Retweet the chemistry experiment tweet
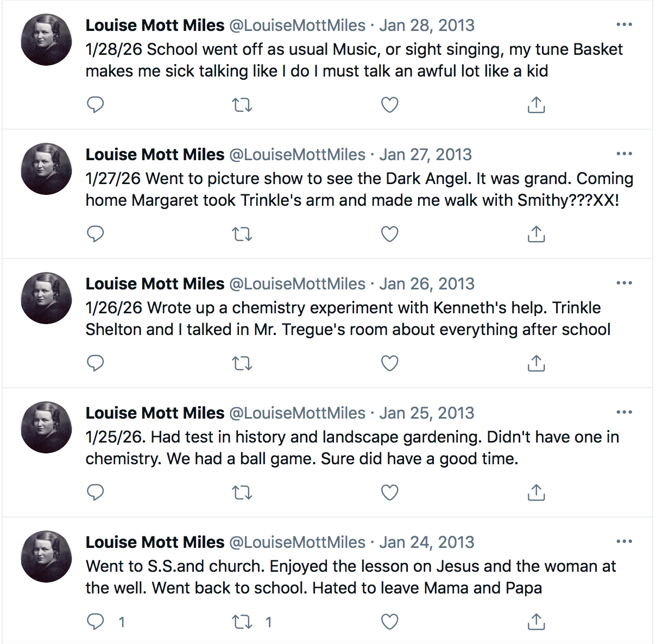Viewport: 656px width, 644px height. coord(242,363)
